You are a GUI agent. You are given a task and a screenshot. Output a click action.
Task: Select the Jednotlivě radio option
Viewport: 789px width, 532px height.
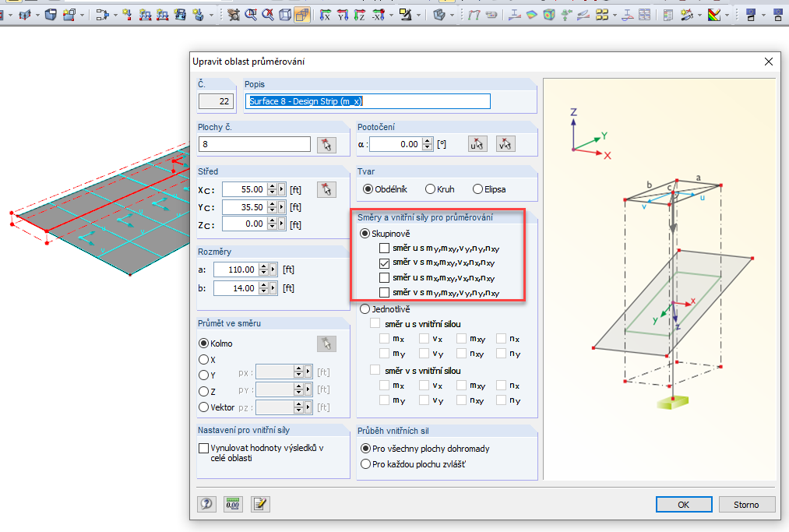coord(365,308)
